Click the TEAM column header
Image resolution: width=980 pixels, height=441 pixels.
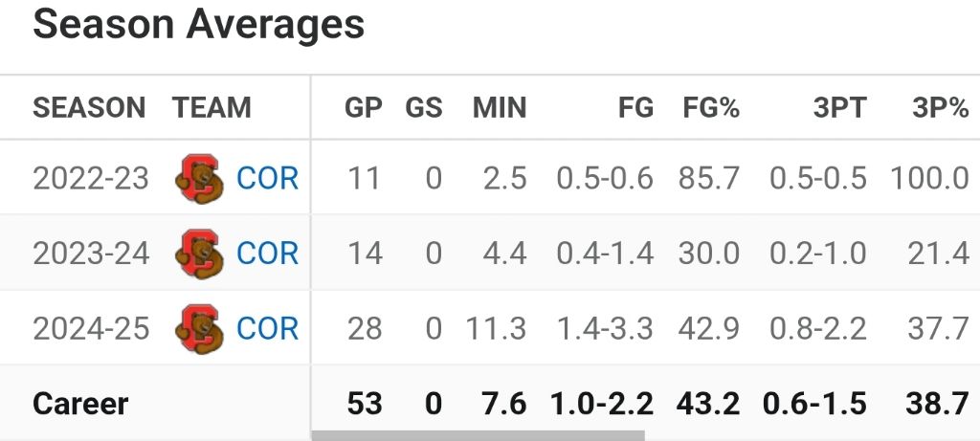[x=212, y=108]
